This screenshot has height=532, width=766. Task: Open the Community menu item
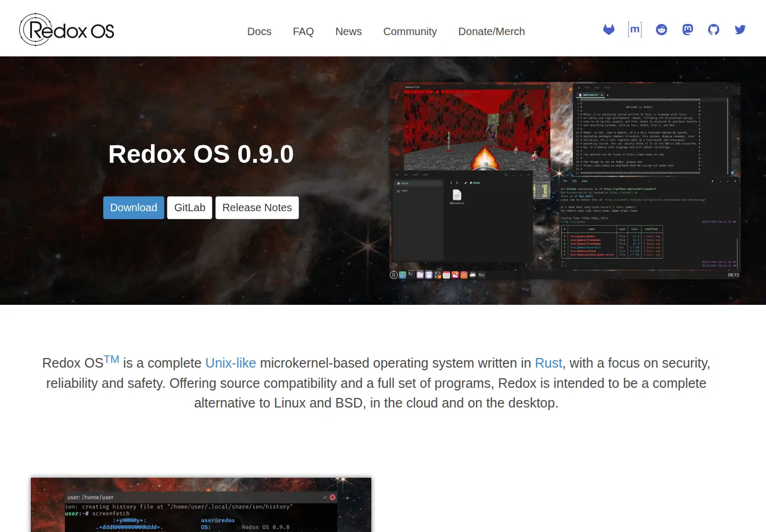410,31
